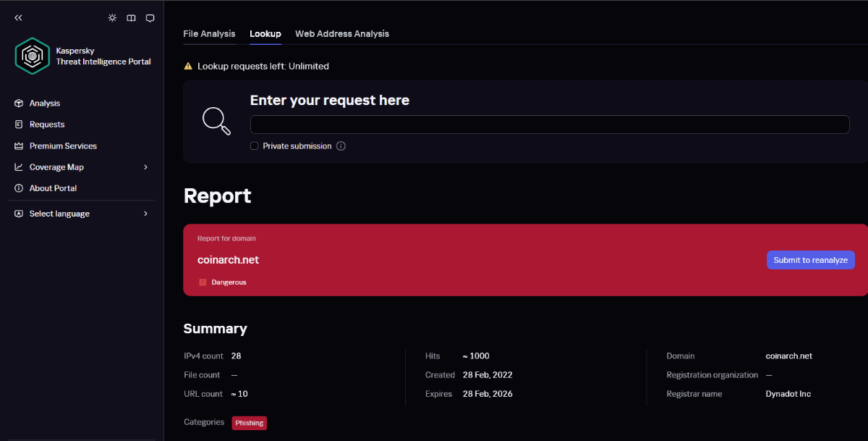This screenshot has width=868, height=441.
Task: Click the Report for domain caption
Action: (226, 238)
